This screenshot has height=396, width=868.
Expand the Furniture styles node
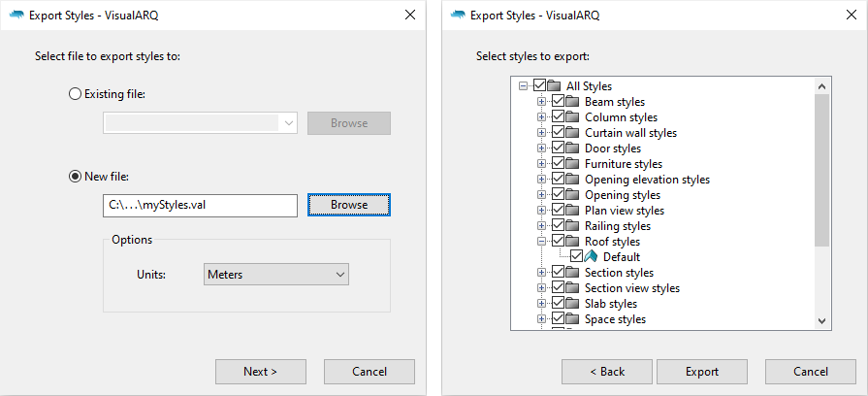[x=541, y=163]
